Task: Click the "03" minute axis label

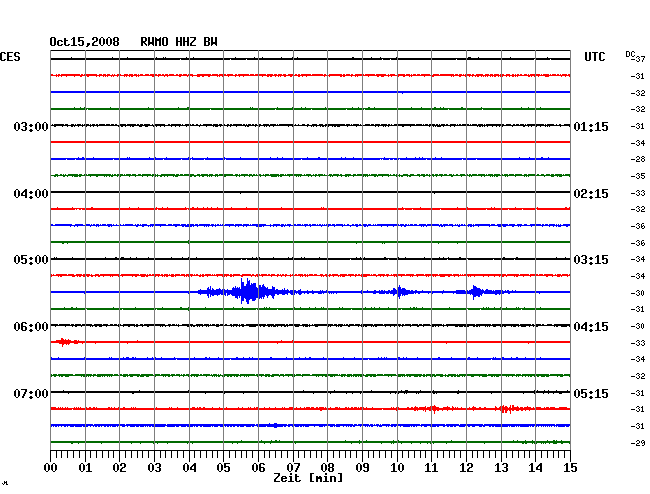Action: (154, 468)
